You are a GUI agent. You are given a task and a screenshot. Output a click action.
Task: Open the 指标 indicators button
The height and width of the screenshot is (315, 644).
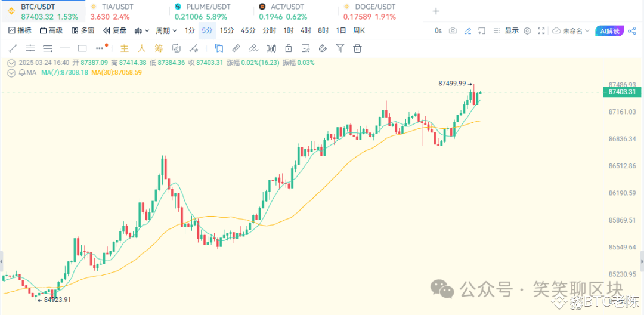click(20, 31)
